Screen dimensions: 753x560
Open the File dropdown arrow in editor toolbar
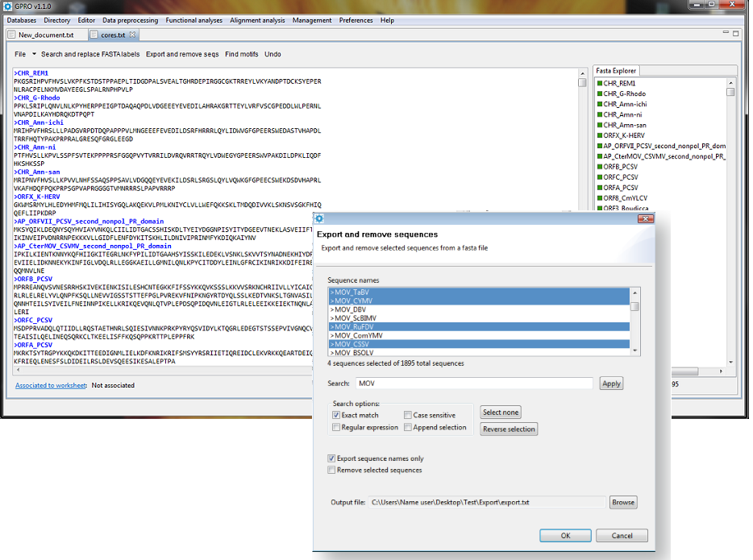[x=34, y=54]
